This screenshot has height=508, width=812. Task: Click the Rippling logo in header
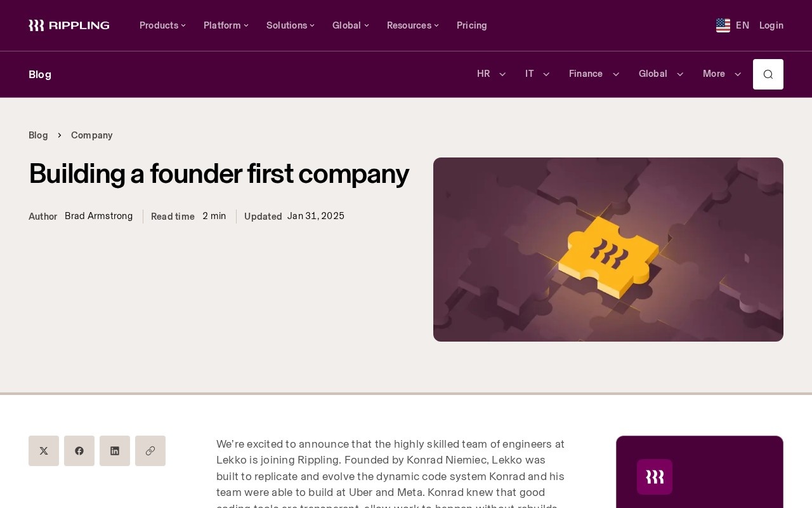point(69,25)
